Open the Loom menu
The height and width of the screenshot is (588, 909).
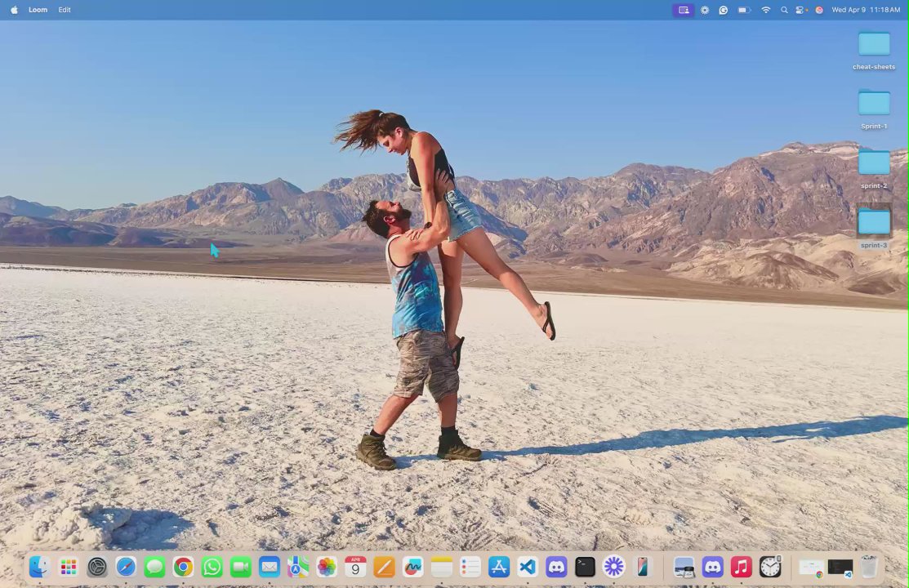38,10
